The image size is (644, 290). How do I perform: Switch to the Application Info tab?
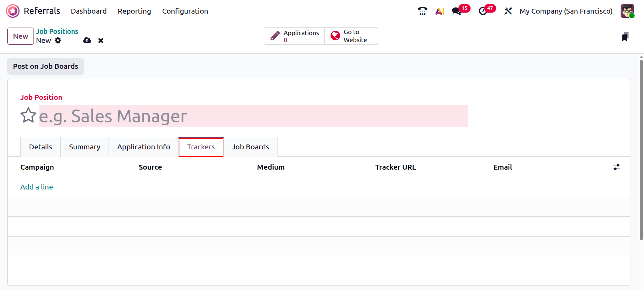tap(144, 147)
